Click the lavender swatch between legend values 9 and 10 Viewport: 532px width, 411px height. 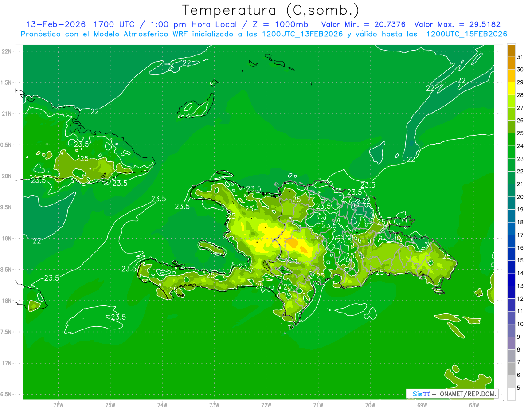[x=511, y=331]
